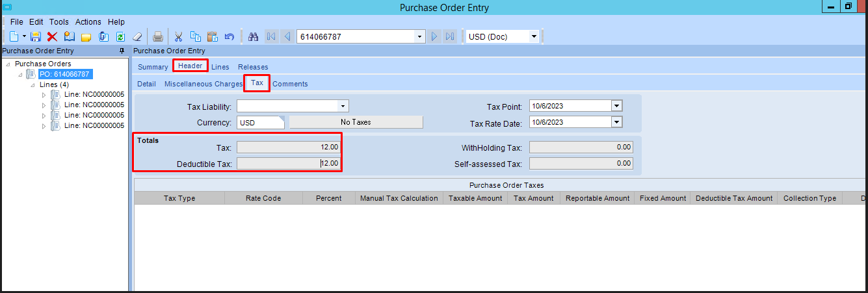Image resolution: width=868 pixels, height=293 pixels.
Task: Click the Fixed Amount column header
Action: click(663, 198)
